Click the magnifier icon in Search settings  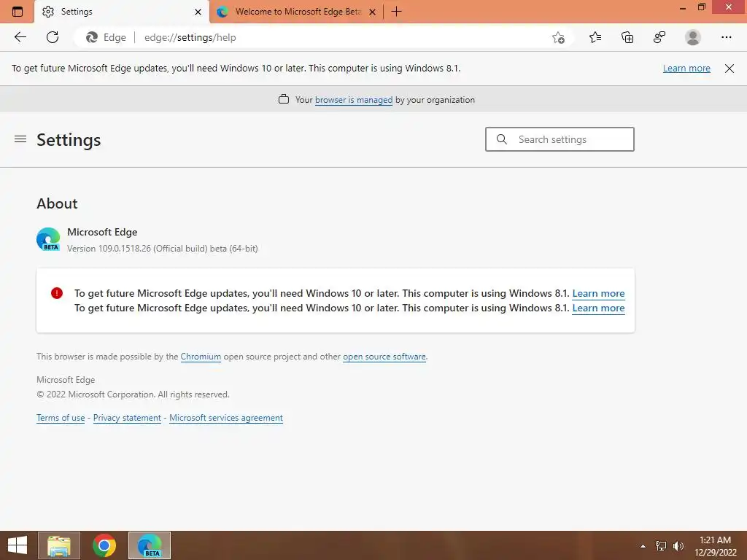click(x=502, y=139)
